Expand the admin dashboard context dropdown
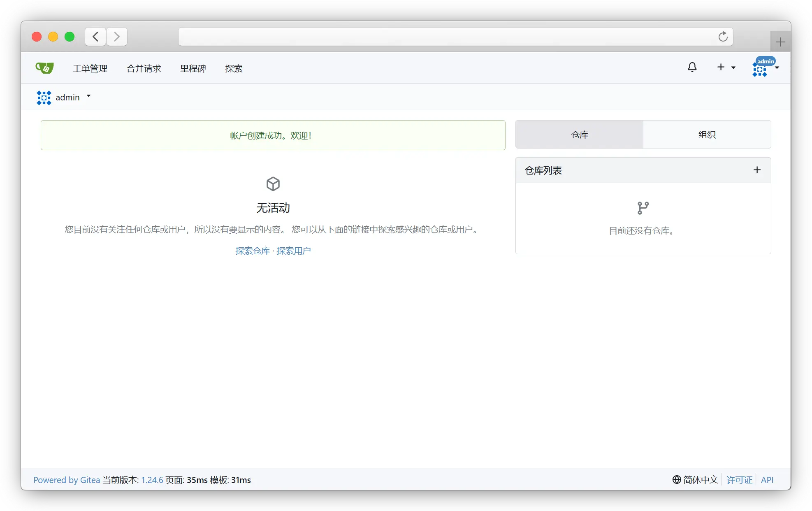 [x=88, y=96]
